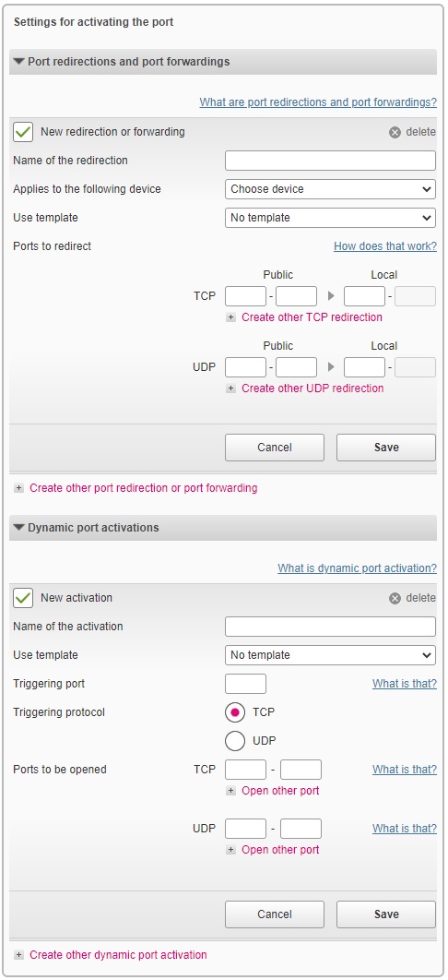
Task: Select UDP as triggering protocol
Action: click(x=235, y=741)
